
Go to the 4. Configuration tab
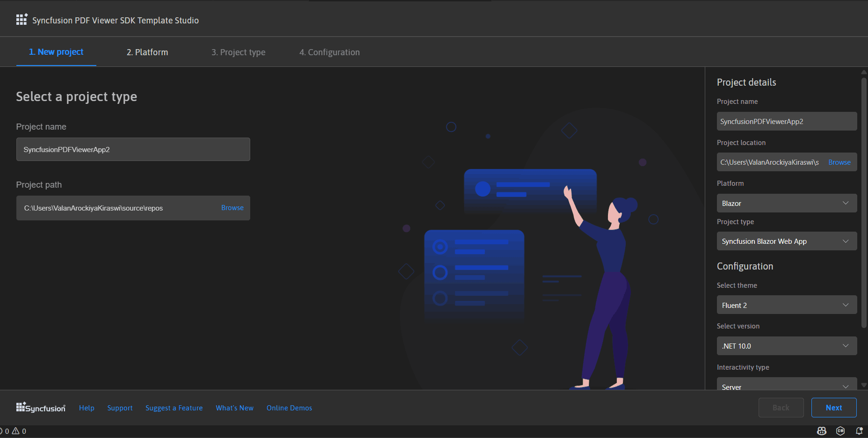point(329,52)
